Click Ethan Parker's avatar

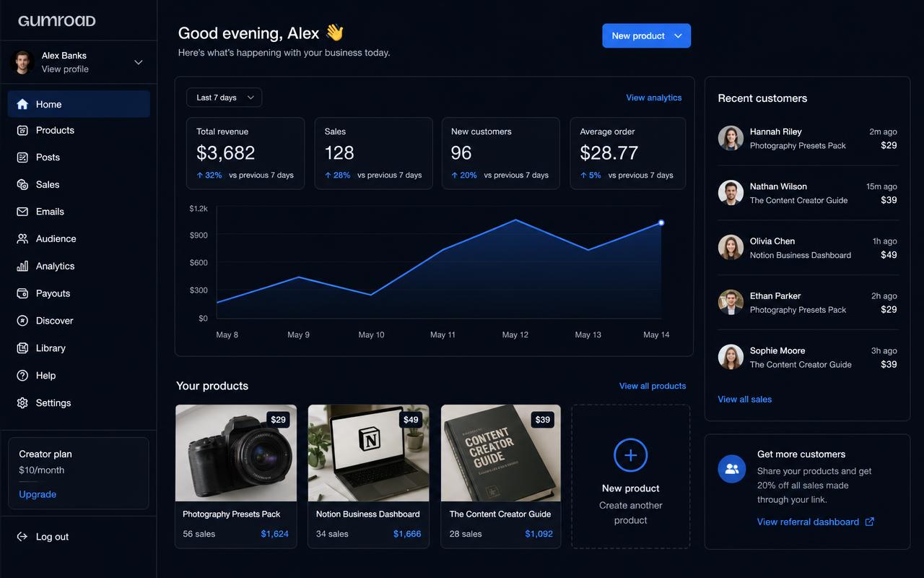coord(731,302)
